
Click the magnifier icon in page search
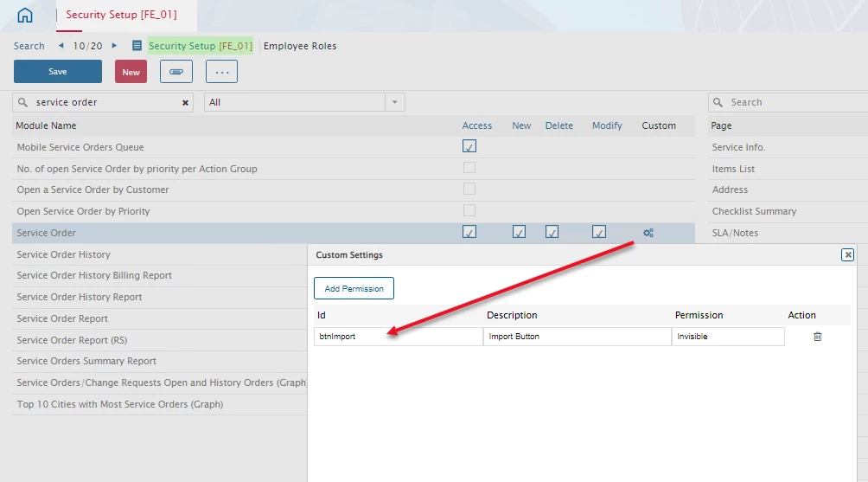[718, 102]
